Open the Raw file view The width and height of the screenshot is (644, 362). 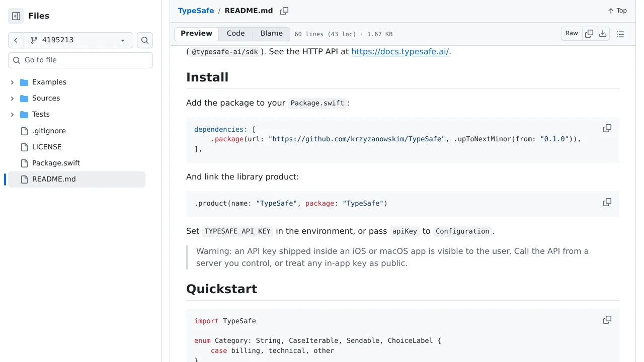pos(572,34)
